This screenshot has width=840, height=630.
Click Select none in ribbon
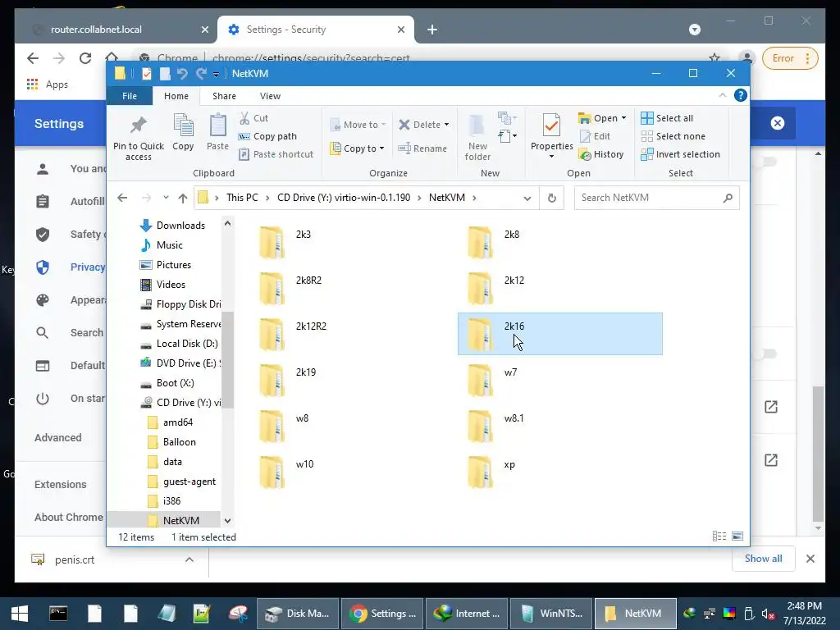[x=673, y=136]
